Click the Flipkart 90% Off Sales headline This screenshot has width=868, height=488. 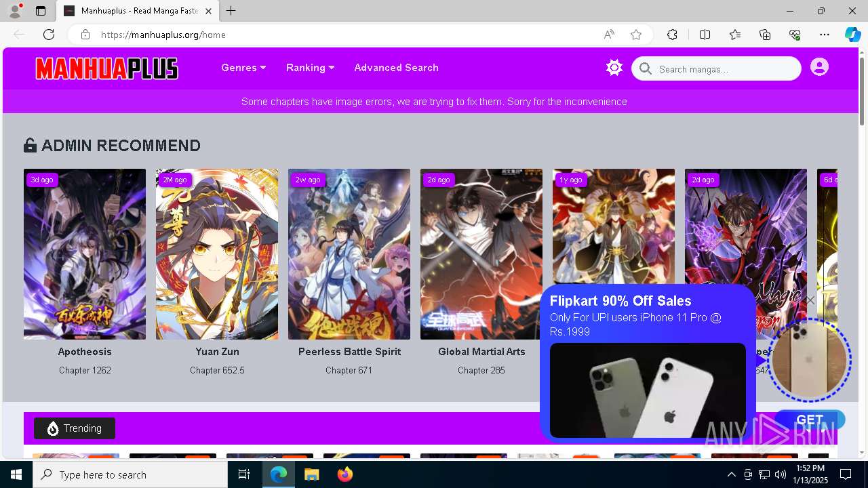click(620, 301)
